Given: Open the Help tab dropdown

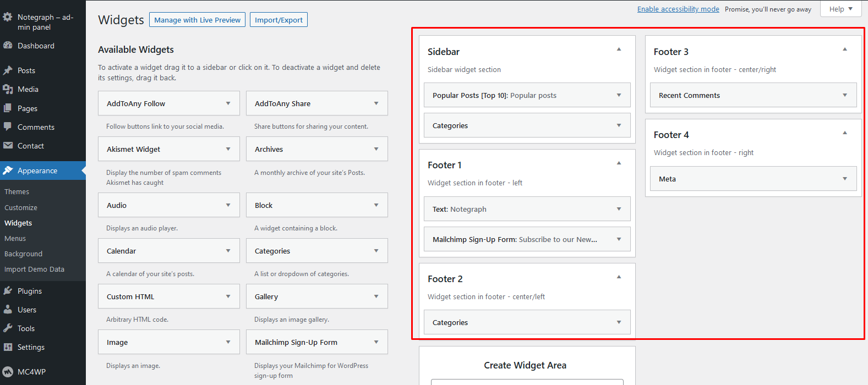Looking at the screenshot, I should click(840, 9).
